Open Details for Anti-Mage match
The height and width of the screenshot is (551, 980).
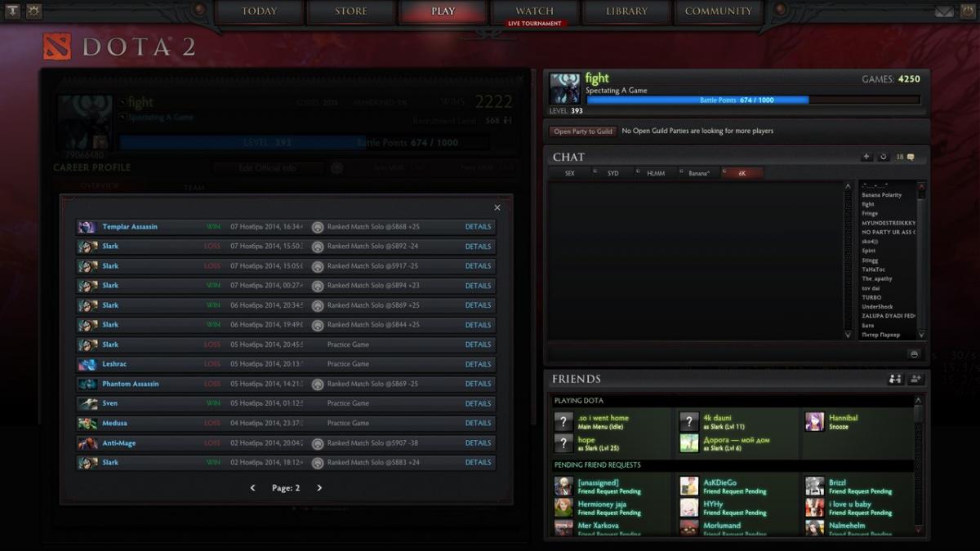[478, 443]
